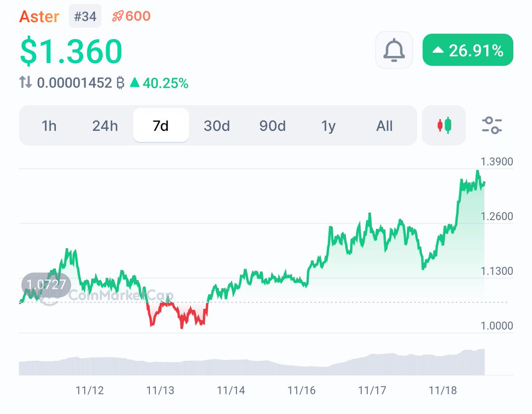
Task: Select the 24h timeframe tab
Action: coord(105,126)
